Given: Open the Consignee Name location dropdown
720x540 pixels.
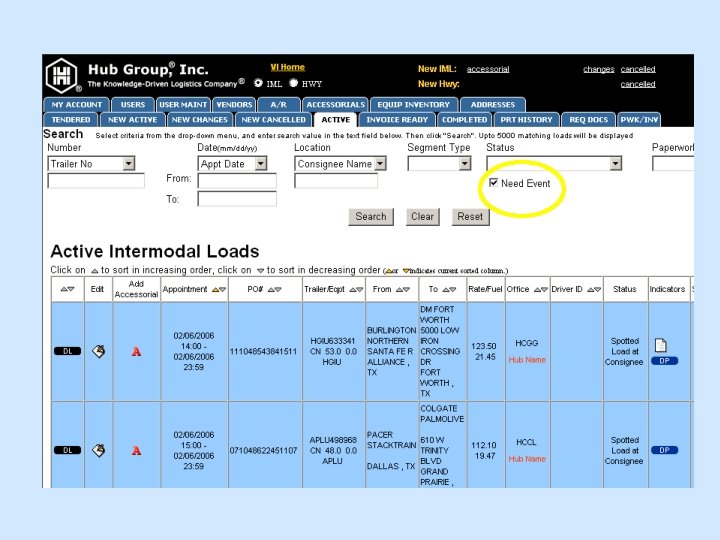Looking at the screenshot, I should 380,163.
